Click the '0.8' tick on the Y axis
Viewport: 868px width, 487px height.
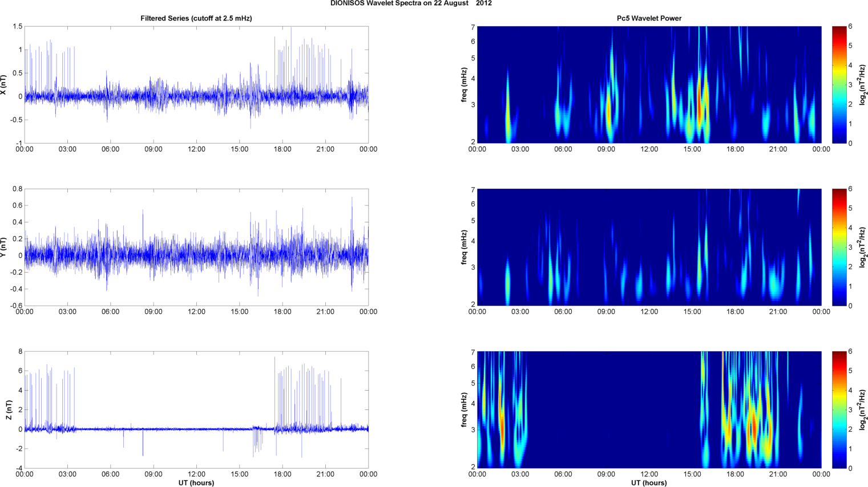coord(17,189)
